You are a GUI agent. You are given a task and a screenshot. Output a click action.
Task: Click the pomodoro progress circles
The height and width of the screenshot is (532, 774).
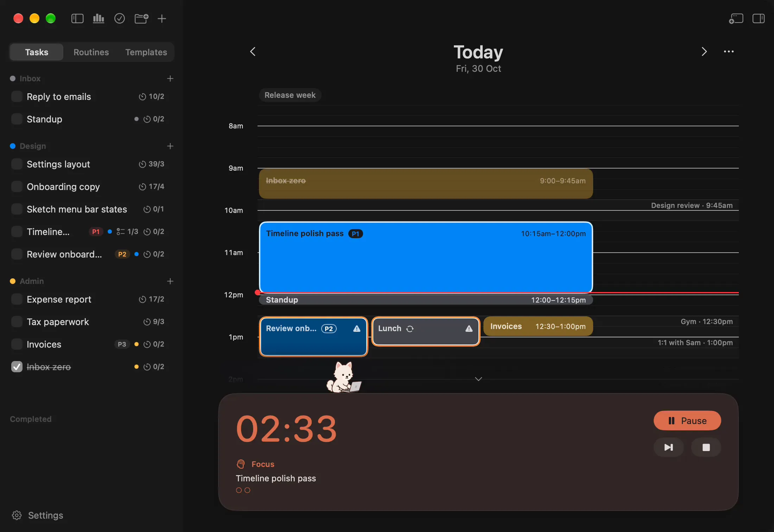[x=243, y=490]
